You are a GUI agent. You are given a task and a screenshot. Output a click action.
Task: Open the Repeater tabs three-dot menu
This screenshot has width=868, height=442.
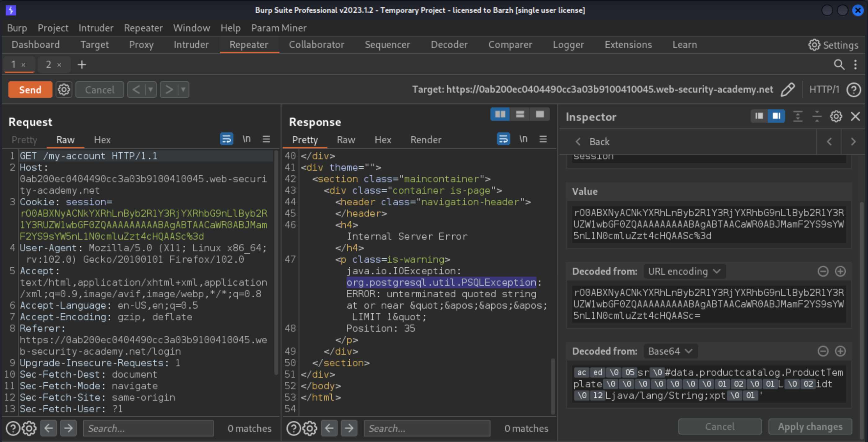click(x=856, y=64)
